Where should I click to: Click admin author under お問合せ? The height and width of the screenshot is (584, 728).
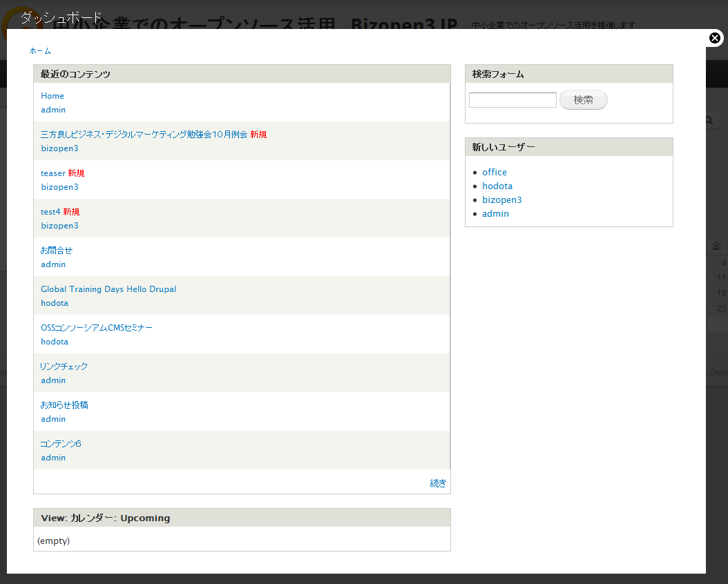53,264
